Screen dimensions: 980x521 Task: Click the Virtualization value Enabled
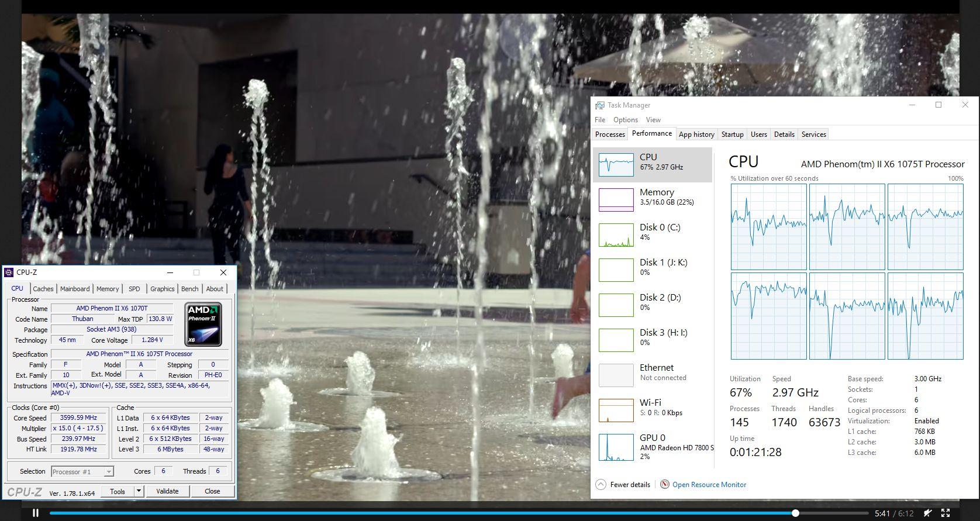[927, 421]
